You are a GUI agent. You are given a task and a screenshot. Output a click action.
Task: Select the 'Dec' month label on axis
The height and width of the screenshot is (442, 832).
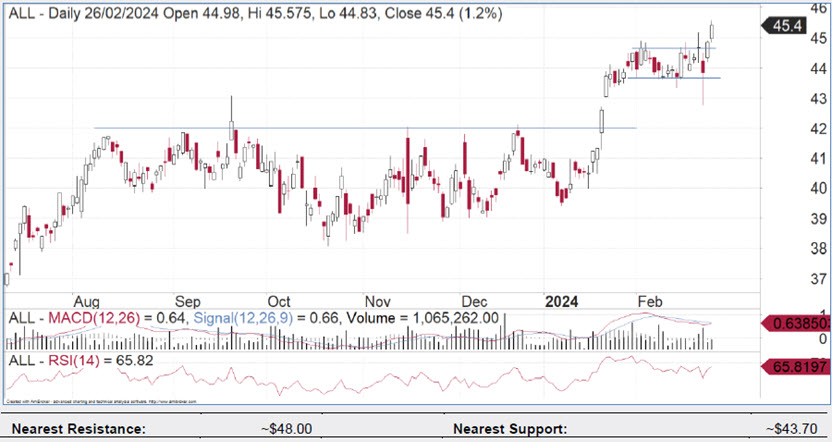pos(474,302)
